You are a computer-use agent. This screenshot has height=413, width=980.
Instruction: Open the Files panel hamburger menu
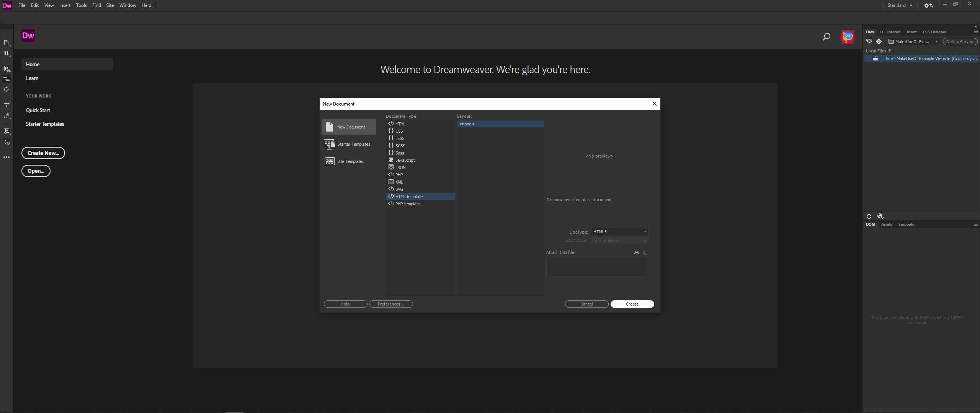975,32
